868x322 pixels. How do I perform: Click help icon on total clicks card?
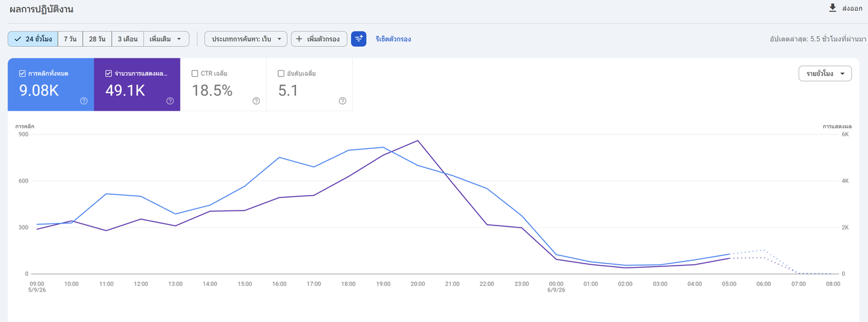[84, 101]
